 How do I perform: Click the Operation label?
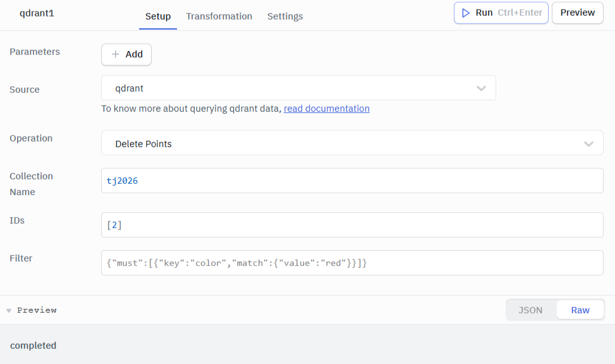pos(31,138)
